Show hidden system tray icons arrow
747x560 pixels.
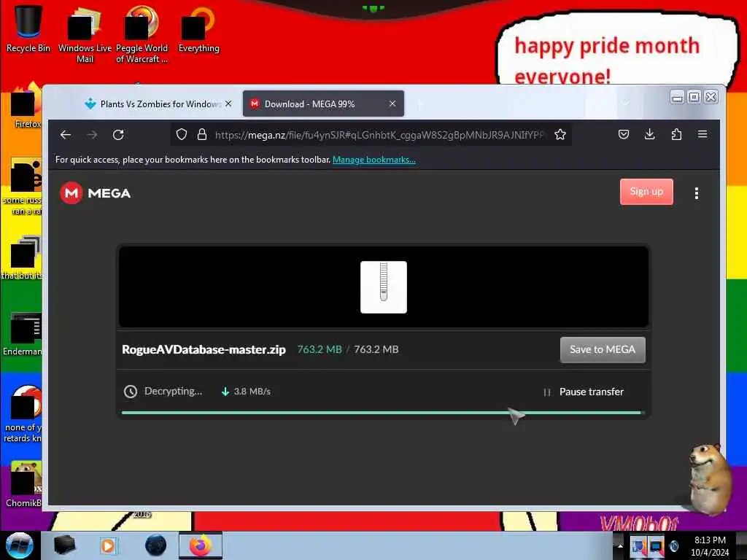point(620,545)
